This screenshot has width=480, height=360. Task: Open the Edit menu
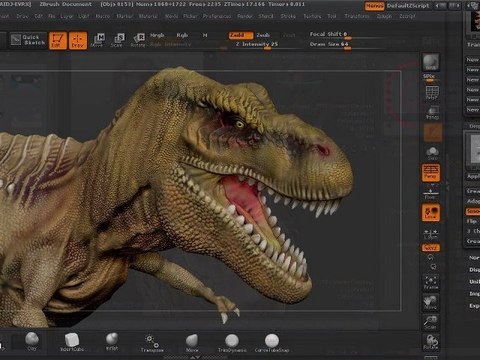point(38,16)
